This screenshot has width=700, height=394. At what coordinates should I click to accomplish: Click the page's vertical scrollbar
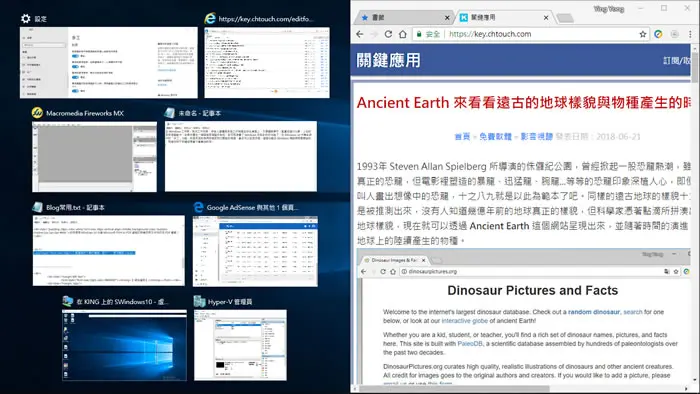click(x=695, y=214)
